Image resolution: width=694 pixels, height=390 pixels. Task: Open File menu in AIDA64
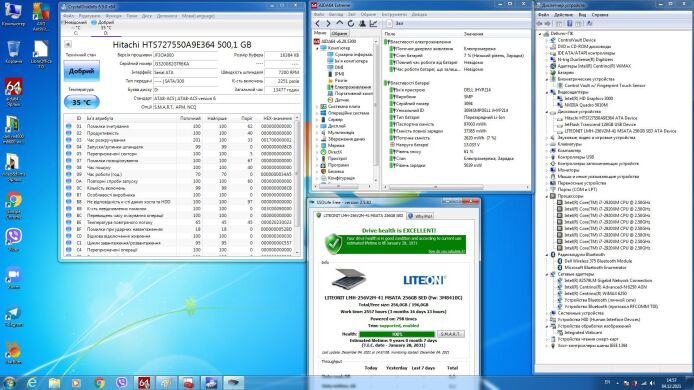pos(318,15)
